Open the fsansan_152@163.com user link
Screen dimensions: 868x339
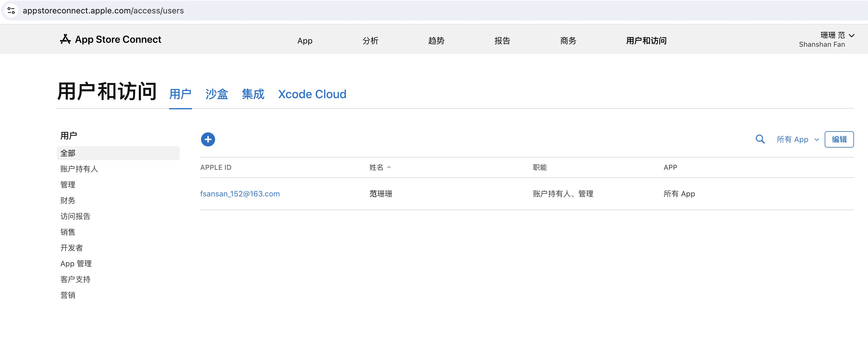pyautogui.click(x=240, y=194)
